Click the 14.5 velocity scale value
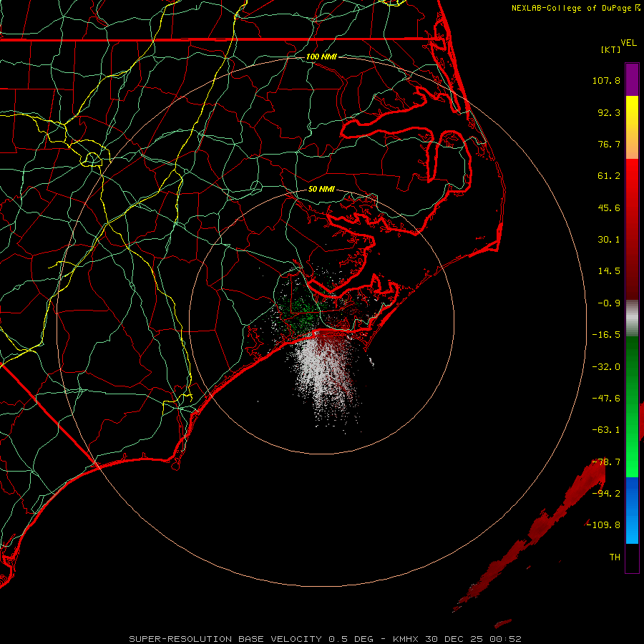This screenshot has width=644, height=644. pyautogui.click(x=609, y=271)
